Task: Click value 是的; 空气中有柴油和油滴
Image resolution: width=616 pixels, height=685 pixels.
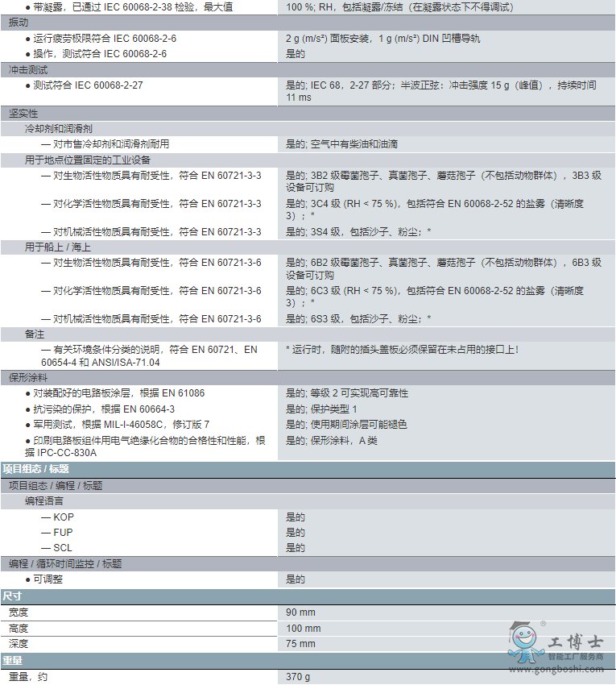Action: tap(342, 144)
